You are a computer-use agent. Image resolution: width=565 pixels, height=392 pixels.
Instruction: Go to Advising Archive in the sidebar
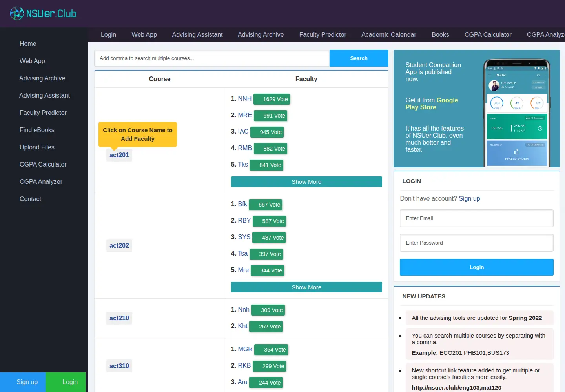click(42, 78)
